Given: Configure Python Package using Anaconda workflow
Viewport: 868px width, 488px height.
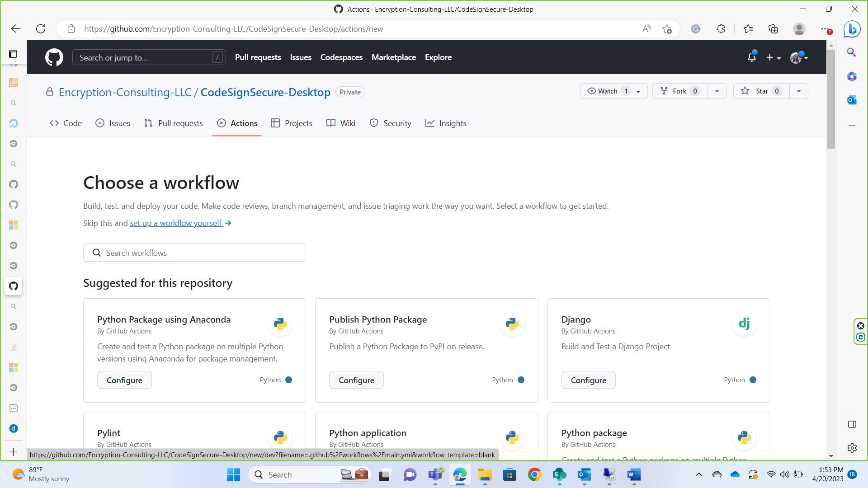Looking at the screenshot, I should coord(124,380).
